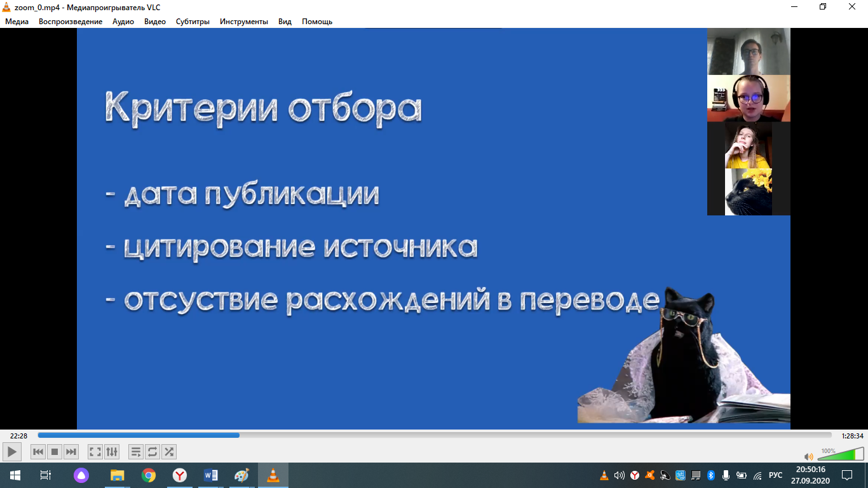
Task: Toggle shuffle random playback
Action: coord(169,452)
